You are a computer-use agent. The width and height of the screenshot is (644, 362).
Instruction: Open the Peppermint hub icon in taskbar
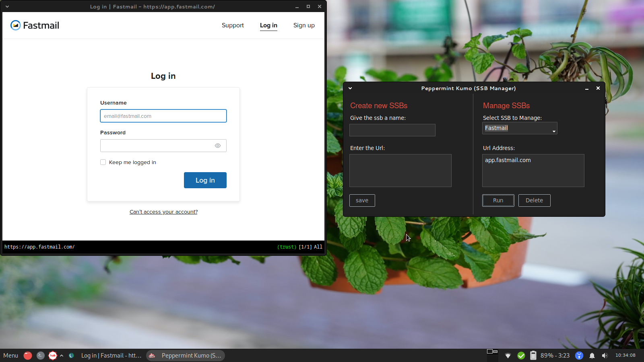pos(53,356)
